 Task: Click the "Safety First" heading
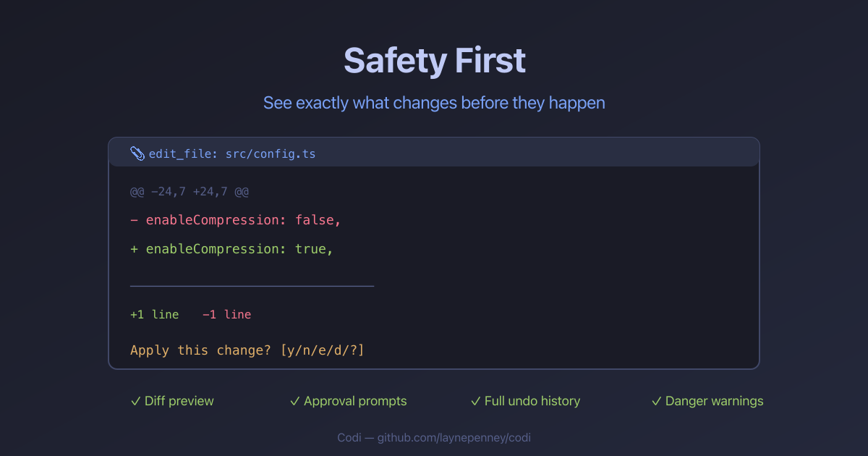click(434, 60)
